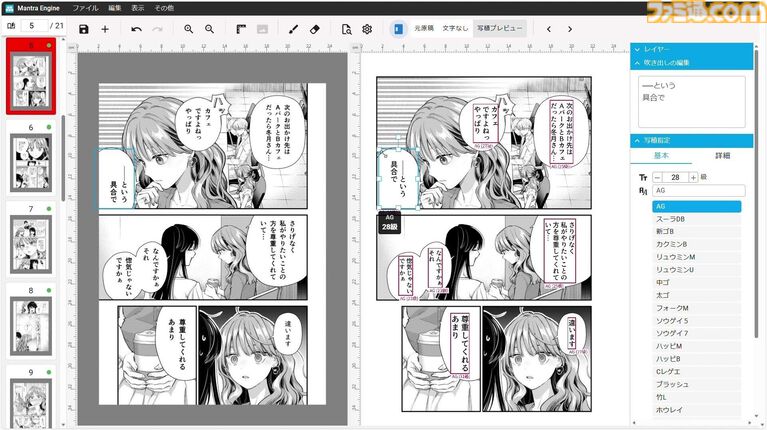This screenshot has height=430, width=767.
Task: Select the 元原稿 view mode
Action: tap(424, 28)
